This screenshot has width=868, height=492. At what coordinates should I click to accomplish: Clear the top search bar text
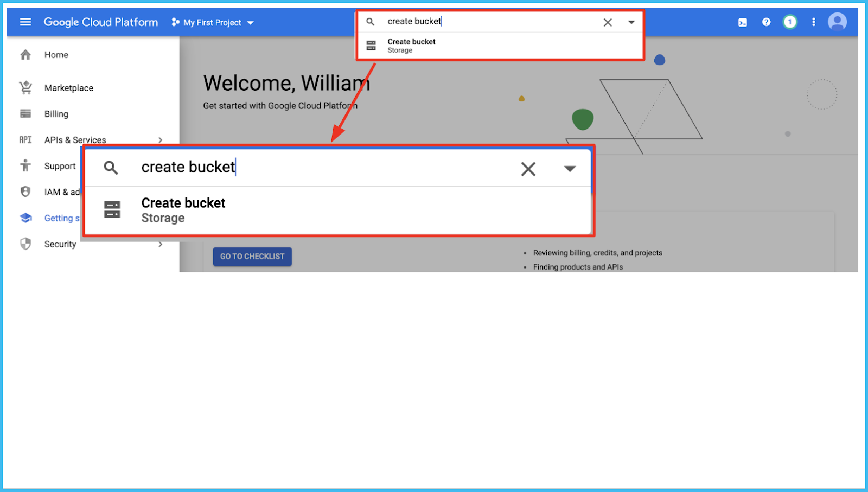pyautogui.click(x=608, y=22)
